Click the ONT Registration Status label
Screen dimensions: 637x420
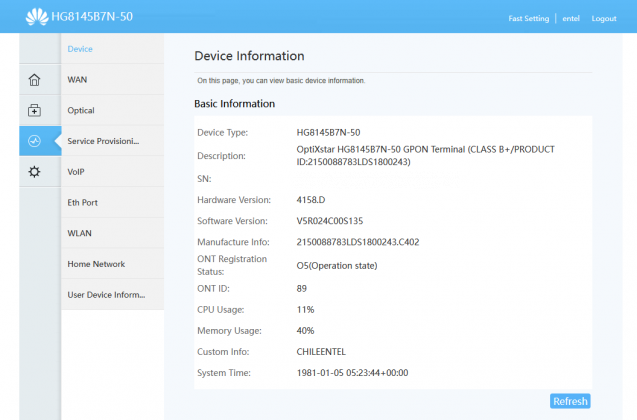click(x=232, y=265)
